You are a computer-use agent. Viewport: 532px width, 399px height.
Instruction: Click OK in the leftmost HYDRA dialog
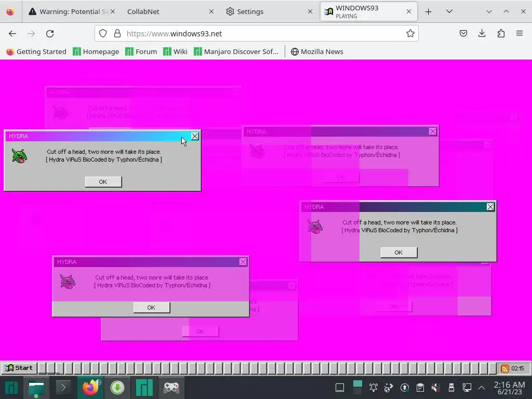(x=103, y=182)
